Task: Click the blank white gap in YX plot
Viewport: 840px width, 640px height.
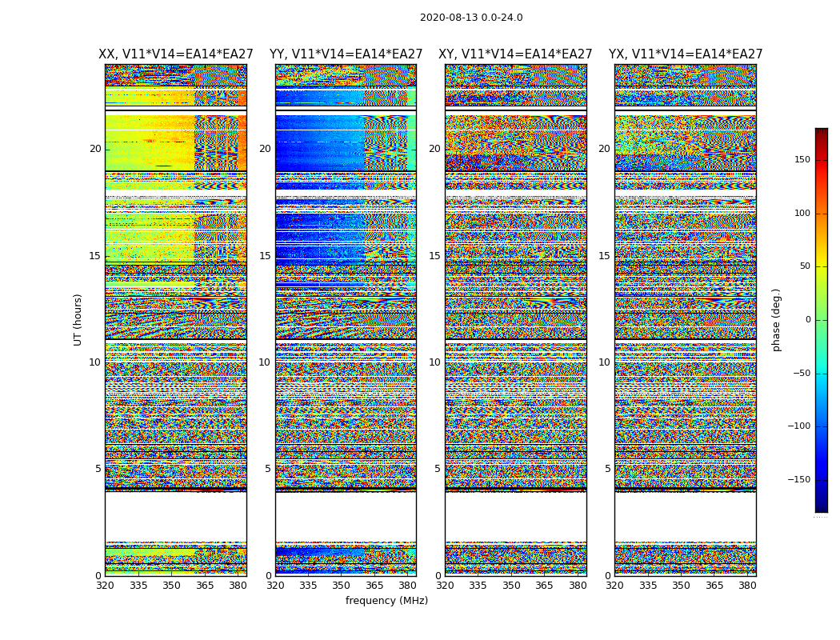Action: pyautogui.click(x=686, y=516)
